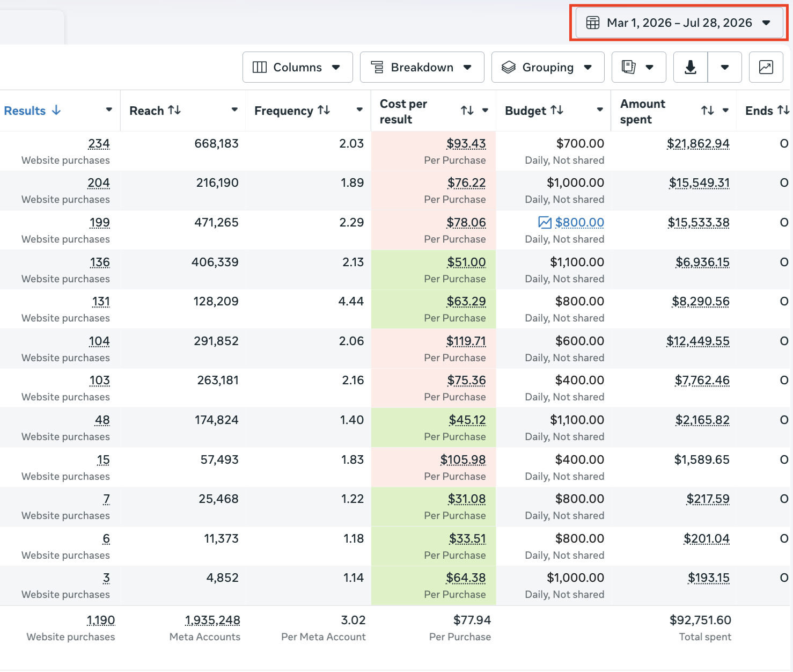Click cost per result $105.98
This screenshot has height=672, width=793.
click(x=463, y=460)
